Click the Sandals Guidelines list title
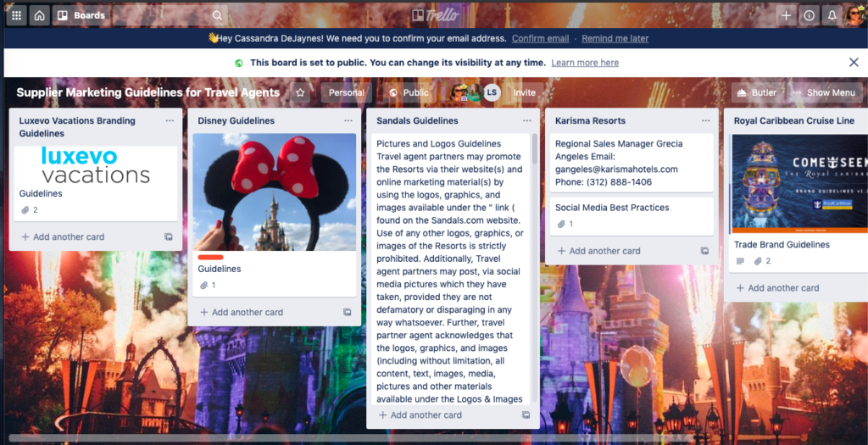 click(416, 120)
